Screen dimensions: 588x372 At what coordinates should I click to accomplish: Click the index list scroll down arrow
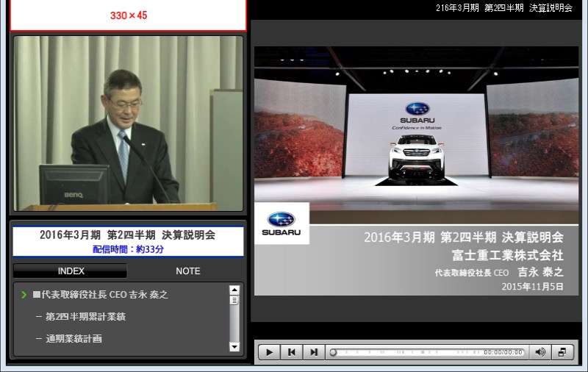click(x=234, y=346)
